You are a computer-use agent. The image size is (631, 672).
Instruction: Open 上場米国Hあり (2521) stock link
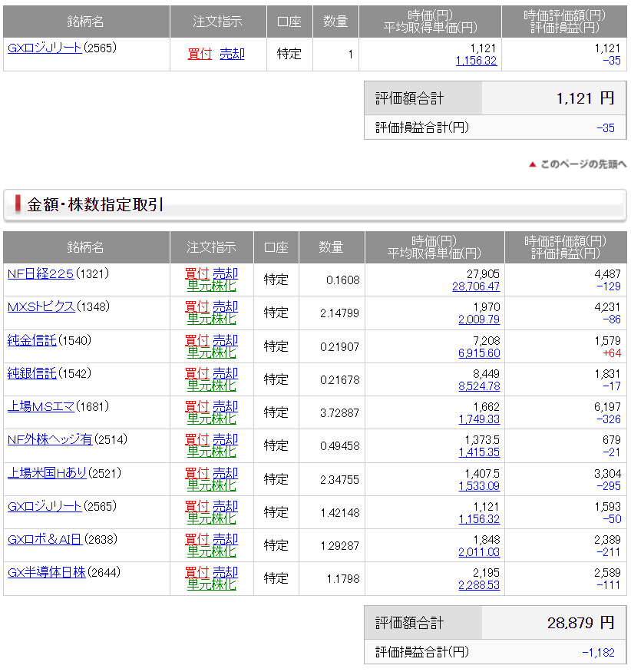point(47,473)
